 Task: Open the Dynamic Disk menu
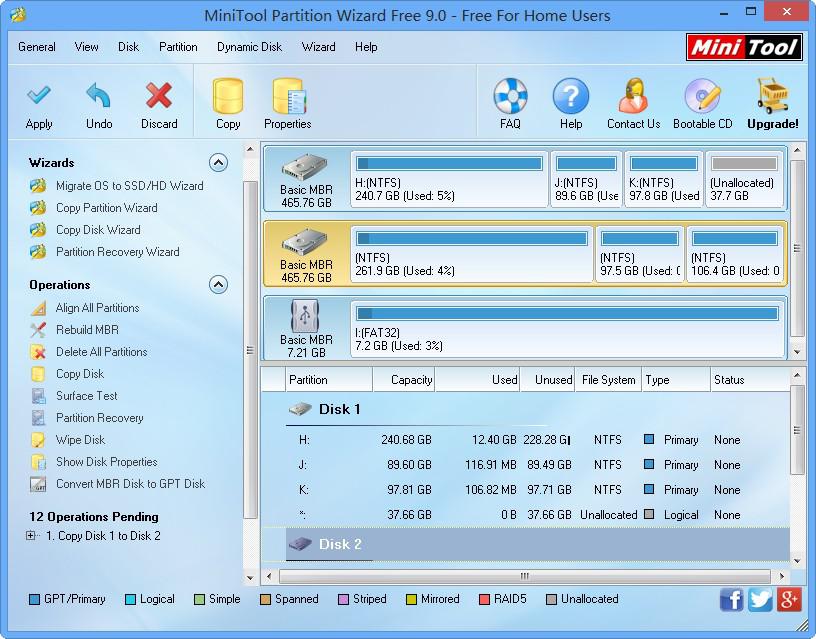click(x=249, y=47)
